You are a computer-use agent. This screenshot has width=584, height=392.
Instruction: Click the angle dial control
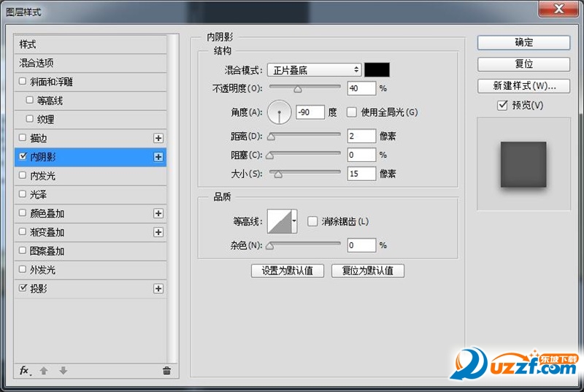click(279, 112)
